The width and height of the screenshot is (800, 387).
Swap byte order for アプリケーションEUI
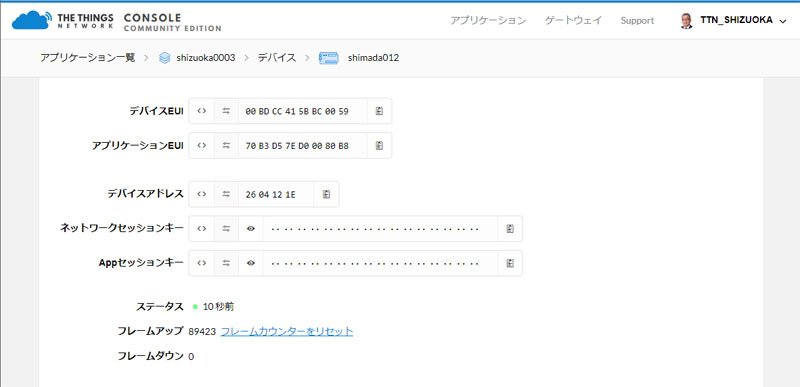(x=226, y=145)
